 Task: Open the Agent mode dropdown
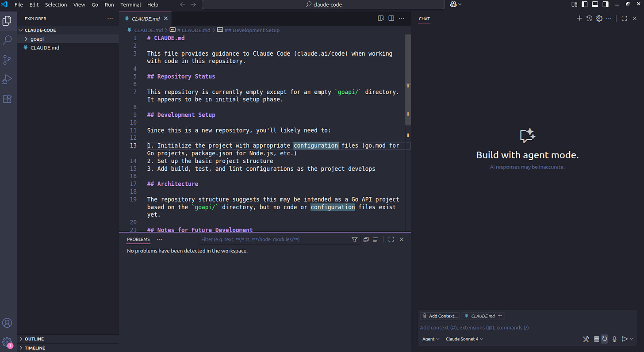tap(431, 339)
